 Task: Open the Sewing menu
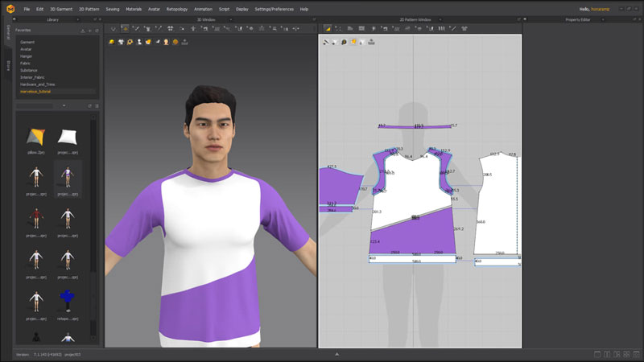[x=111, y=9]
